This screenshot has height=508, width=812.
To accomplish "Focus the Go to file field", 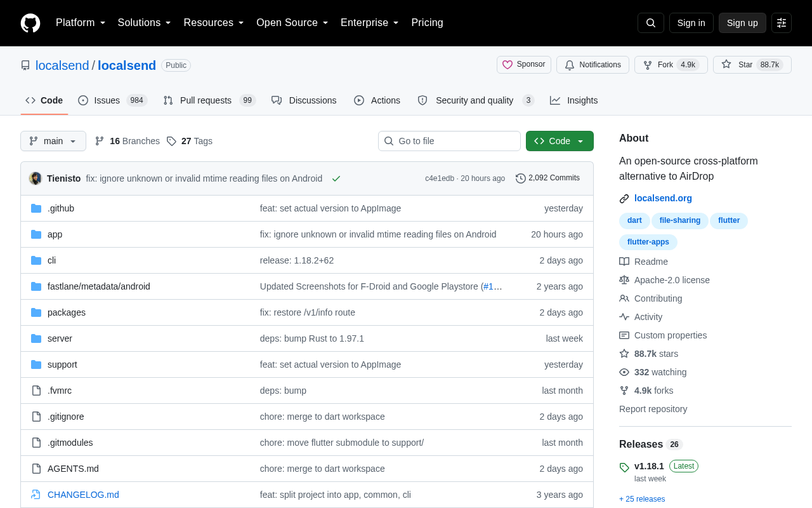I will [449, 141].
